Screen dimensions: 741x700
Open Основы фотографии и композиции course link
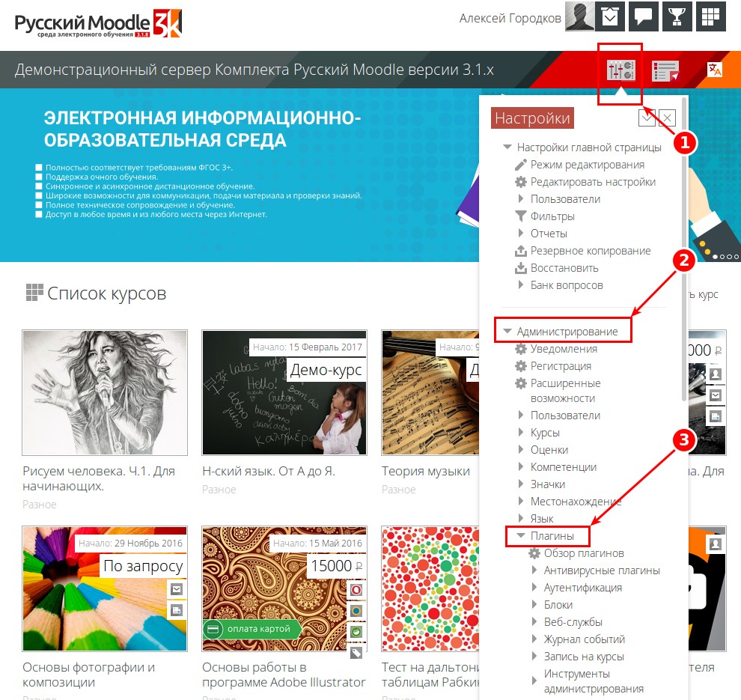tap(89, 675)
